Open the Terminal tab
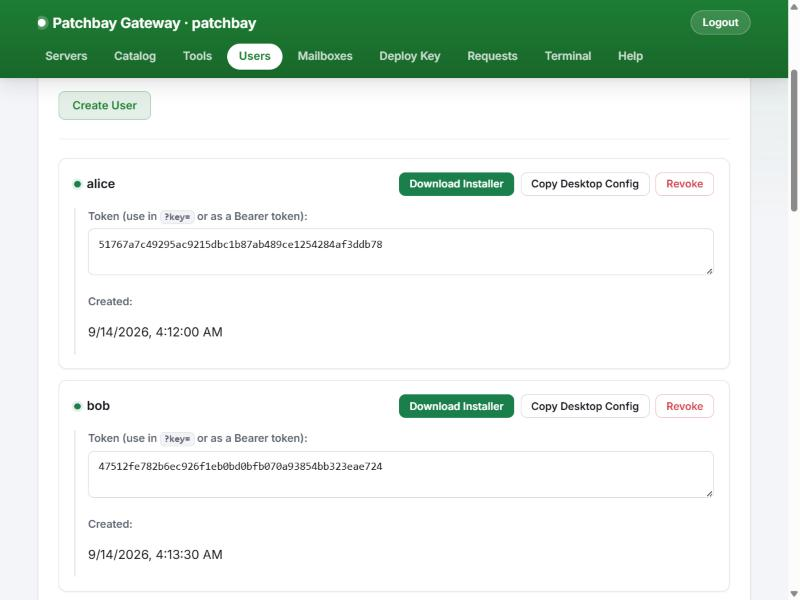Viewport: 800px width, 600px height. point(568,56)
